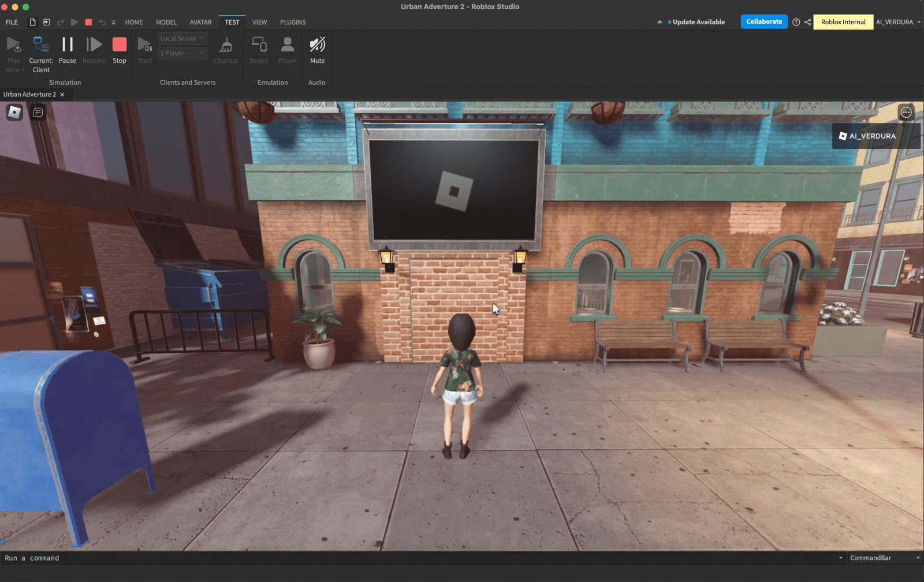Viewport: 924px width, 582px height.
Task: Click the Resume simulation icon
Action: pos(94,44)
